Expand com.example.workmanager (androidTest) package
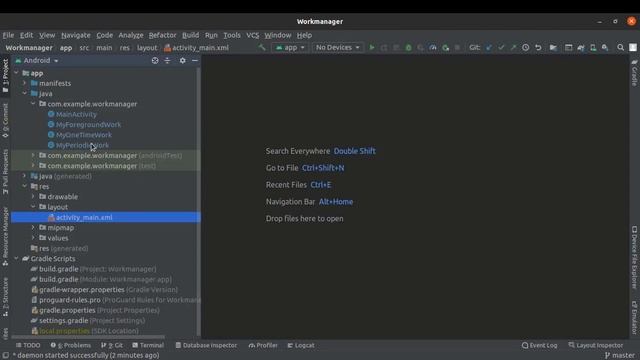640x360 pixels. 33,156
